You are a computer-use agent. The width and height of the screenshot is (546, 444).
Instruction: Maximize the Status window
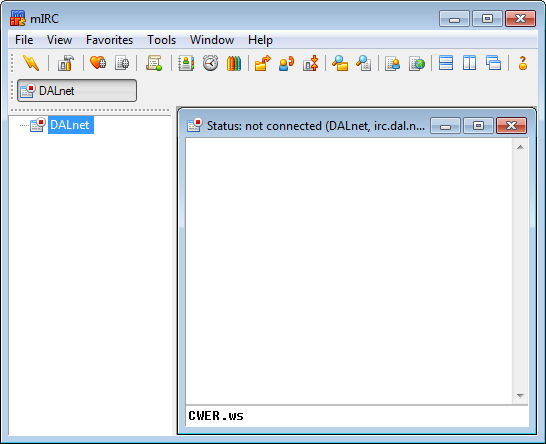coord(478,125)
